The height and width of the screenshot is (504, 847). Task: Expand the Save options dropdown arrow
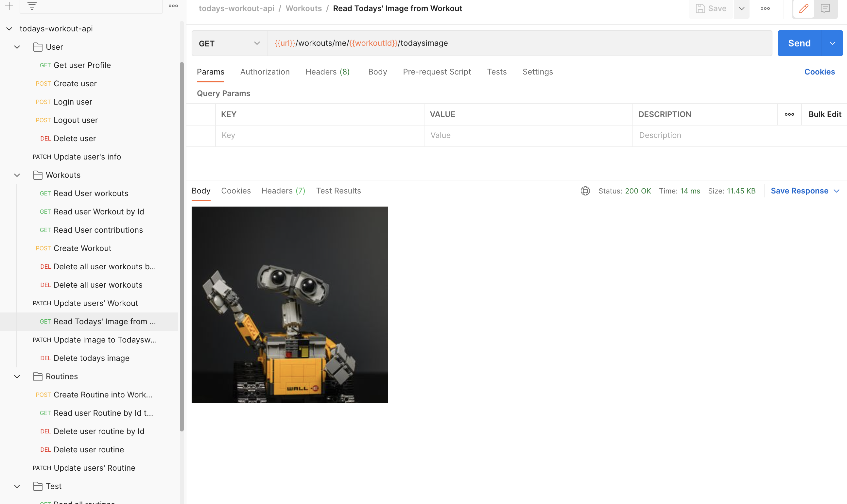coord(742,8)
